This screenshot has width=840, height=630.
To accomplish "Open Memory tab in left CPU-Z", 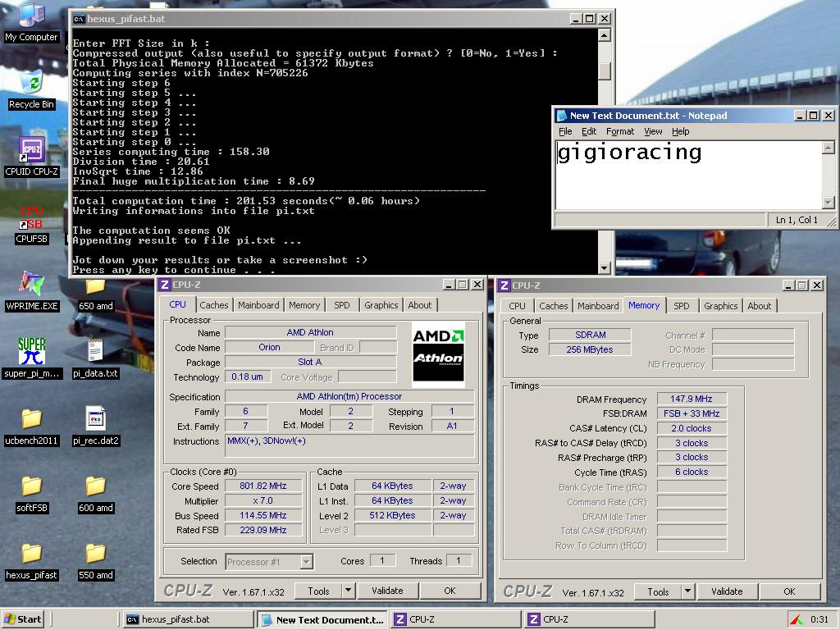I will click(x=304, y=305).
